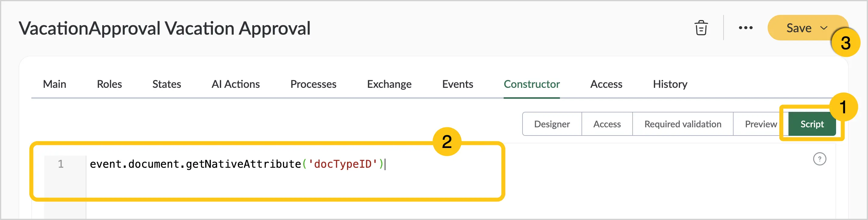Open the top-level Access tab

[x=606, y=84]
